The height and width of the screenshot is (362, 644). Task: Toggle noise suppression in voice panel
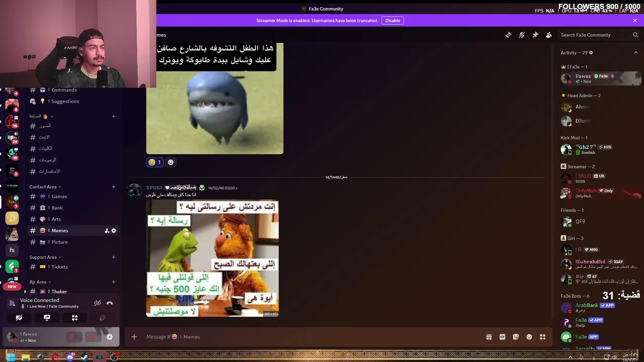tap(98, 303)
